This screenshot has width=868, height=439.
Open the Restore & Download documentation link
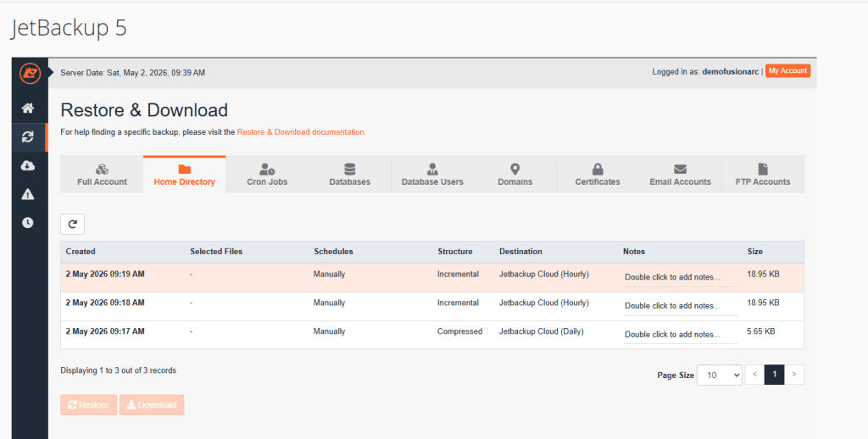301,132
